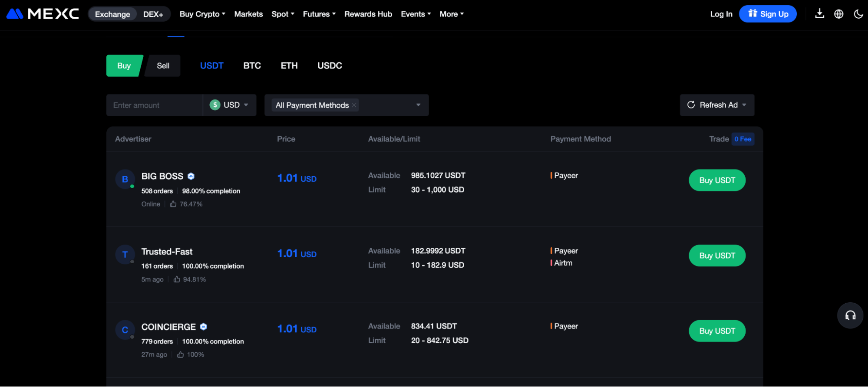Click Trusted-Fast avatar letter T

tap(125, 255)
